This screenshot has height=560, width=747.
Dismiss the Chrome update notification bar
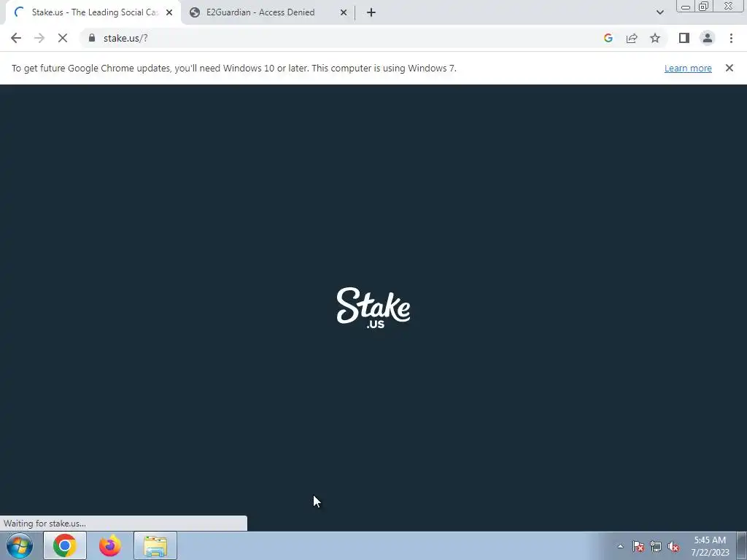pos(729,68)
